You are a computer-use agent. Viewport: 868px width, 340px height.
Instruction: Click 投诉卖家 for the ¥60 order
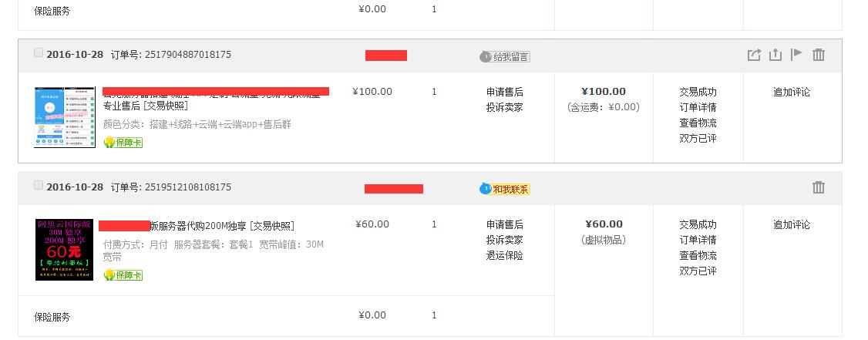[x=504, y=241]
